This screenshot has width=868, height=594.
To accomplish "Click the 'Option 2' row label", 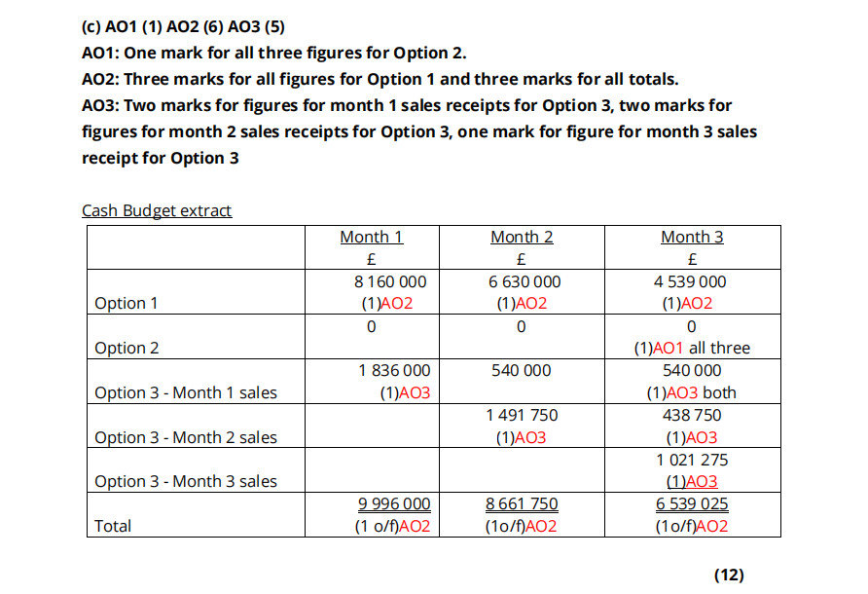I will point(127,348).
